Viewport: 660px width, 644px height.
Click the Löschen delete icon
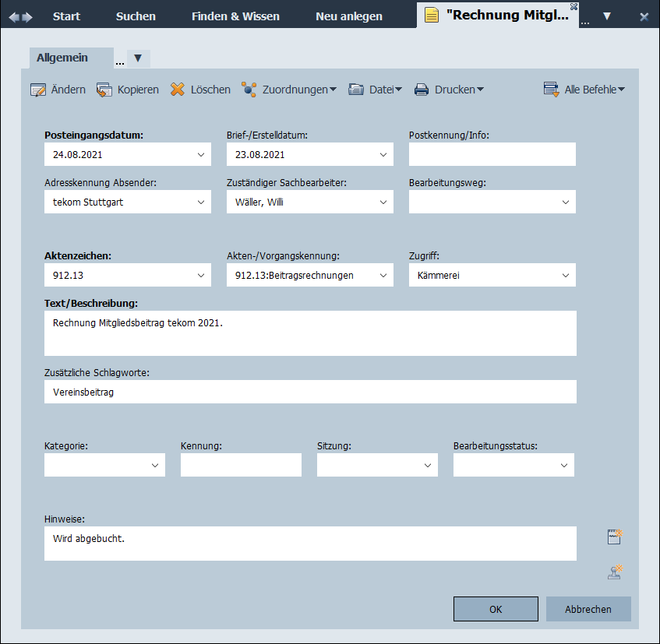tap(178, 90)
